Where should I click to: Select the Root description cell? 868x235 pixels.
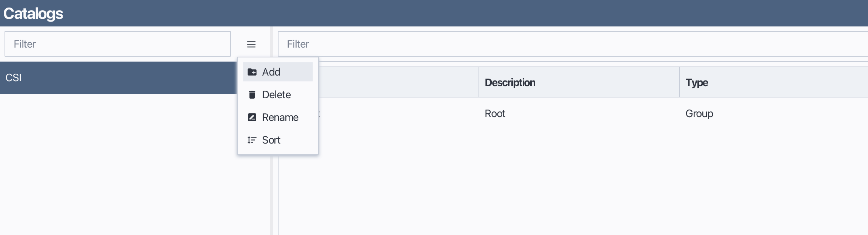click(x=495, y=114)
